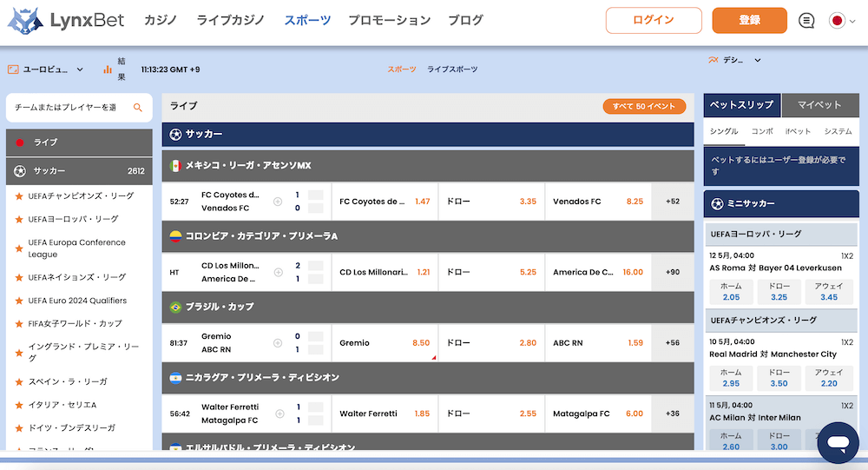Bet on Venados FC at 8.25
Viewport: 868px width, 470px height.
pyautogui.click(x=598, y=202)
